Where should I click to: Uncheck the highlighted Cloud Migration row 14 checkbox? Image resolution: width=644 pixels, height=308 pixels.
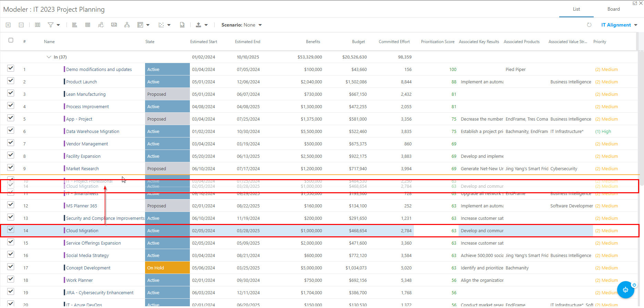pos(11,229)
